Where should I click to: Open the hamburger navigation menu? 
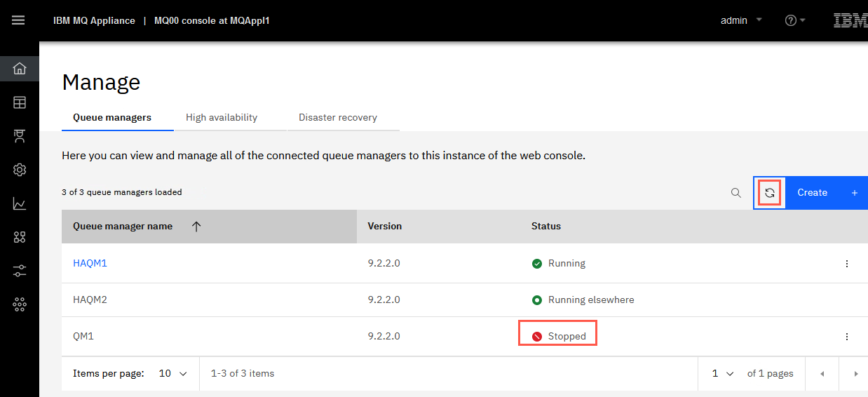click(x=19, y=20)
